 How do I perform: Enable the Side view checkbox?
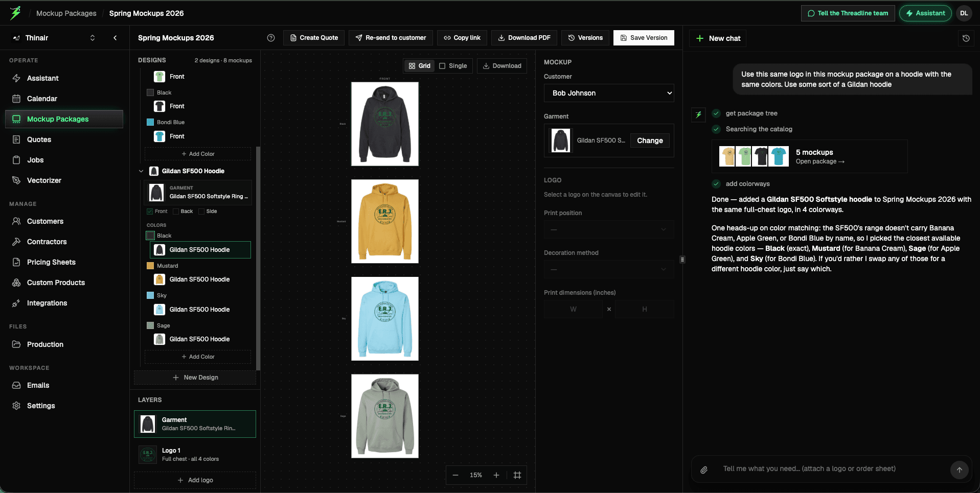tap(201, 212)
